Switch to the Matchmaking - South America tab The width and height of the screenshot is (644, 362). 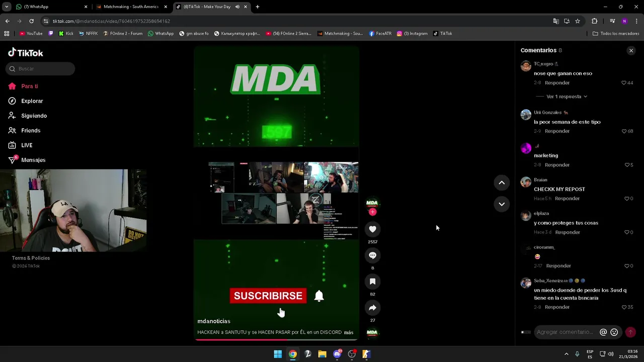131,7
